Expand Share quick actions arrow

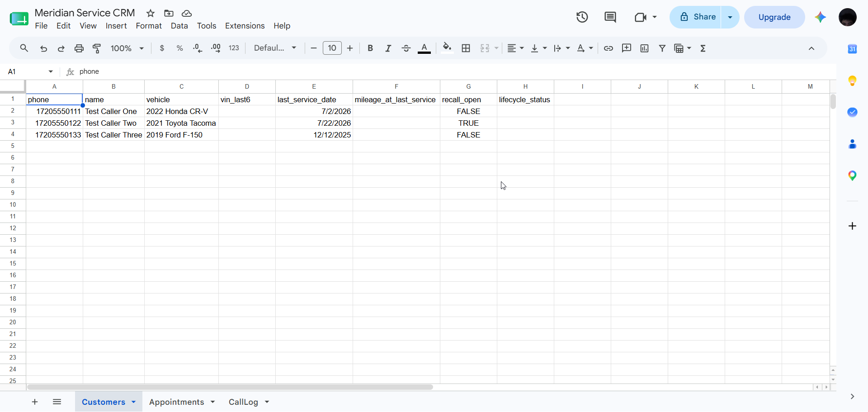coord(730,17)
